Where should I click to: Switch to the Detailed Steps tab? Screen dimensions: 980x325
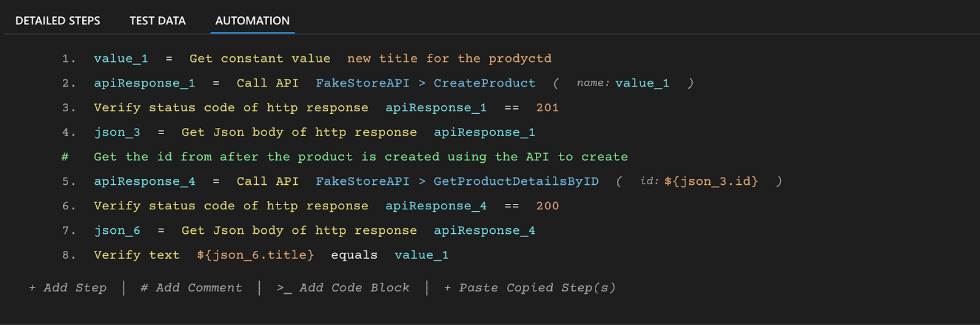click(x=58, y=21)
